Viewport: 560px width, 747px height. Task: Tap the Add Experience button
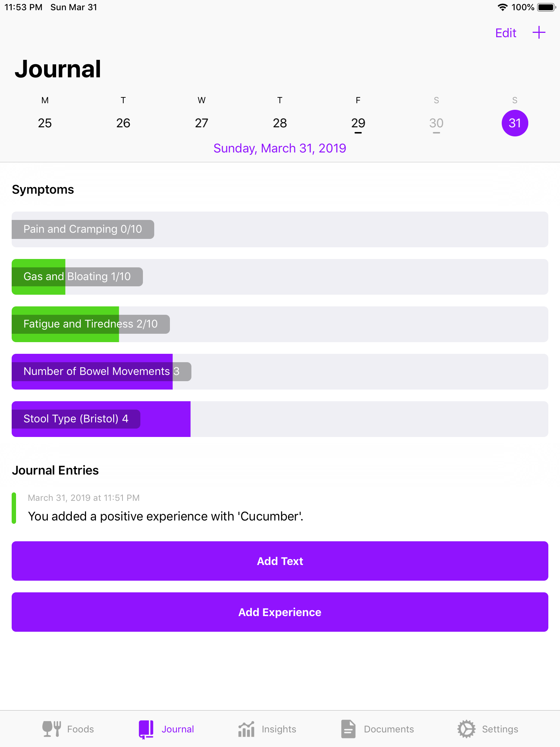[x=280, y=612]
